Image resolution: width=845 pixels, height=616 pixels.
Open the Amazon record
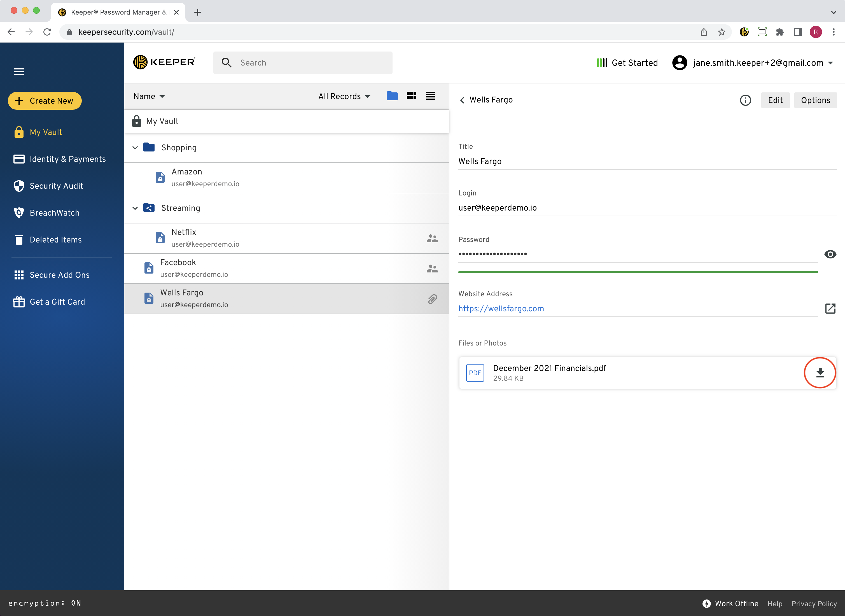click(x=286, y=178)
